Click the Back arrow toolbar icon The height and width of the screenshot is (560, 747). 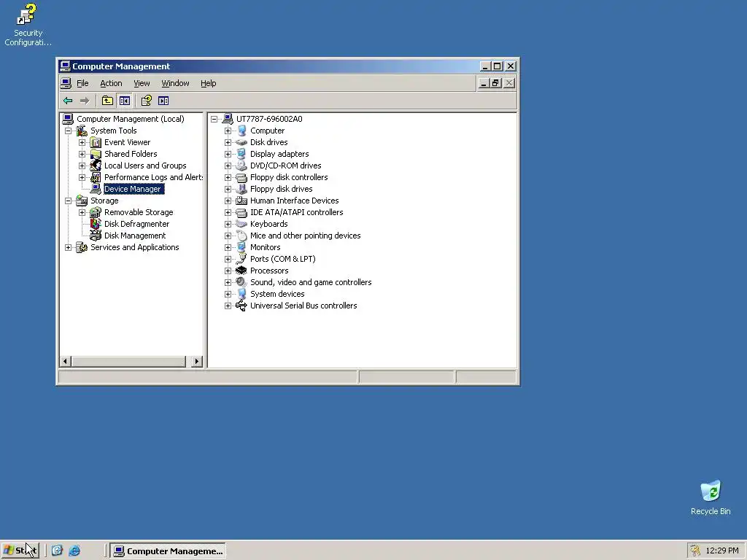tap(68, 101)
